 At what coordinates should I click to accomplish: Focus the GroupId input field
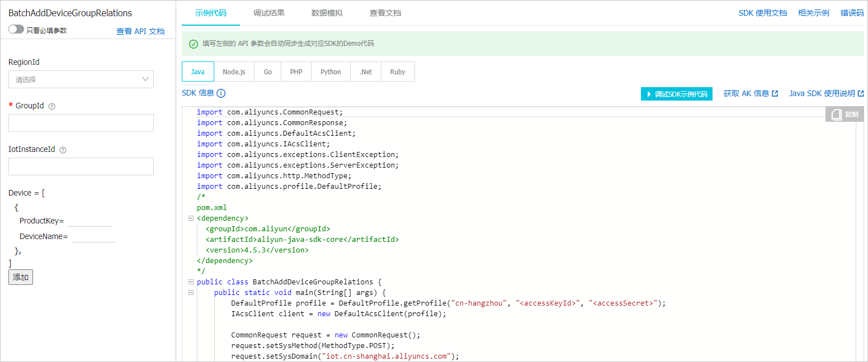tap(81, 123)
